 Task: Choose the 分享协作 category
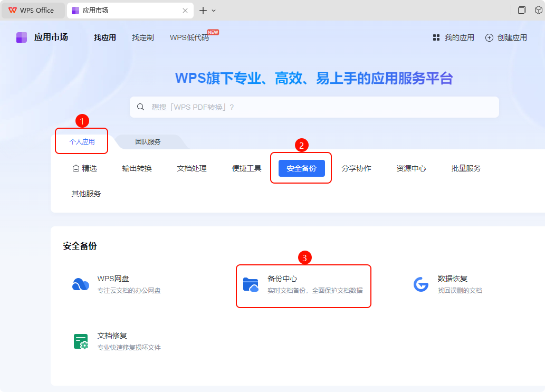[356, 168]
